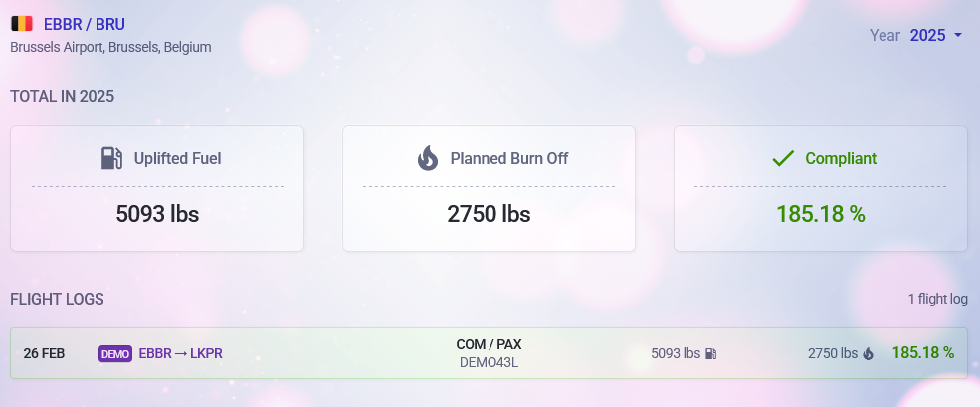Click the purple DEMO badge in flight log
The width and height of the screenshot is (980, 407).
115,353
